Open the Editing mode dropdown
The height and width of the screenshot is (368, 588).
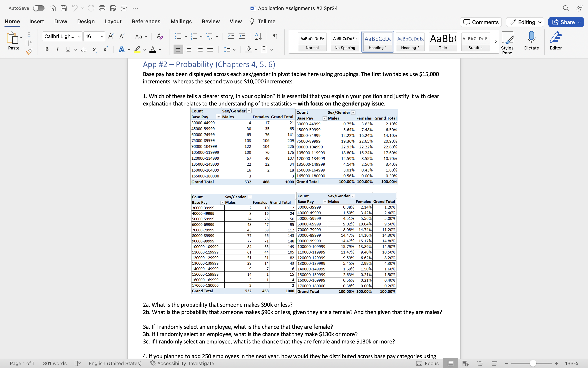(x=525, y=22)
